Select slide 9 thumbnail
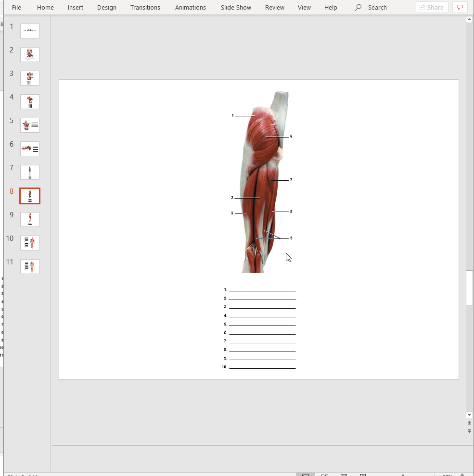474x476 pixels. 30,219
